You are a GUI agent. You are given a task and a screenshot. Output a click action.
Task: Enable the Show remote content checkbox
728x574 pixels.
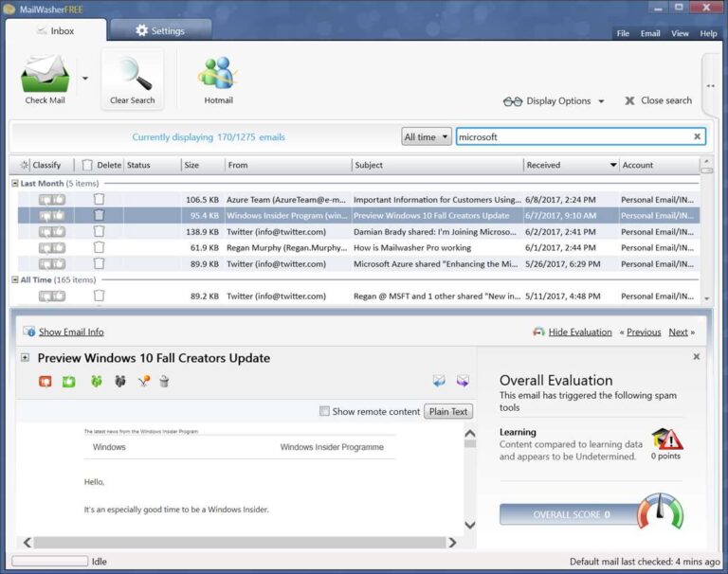tap(324, 411)
